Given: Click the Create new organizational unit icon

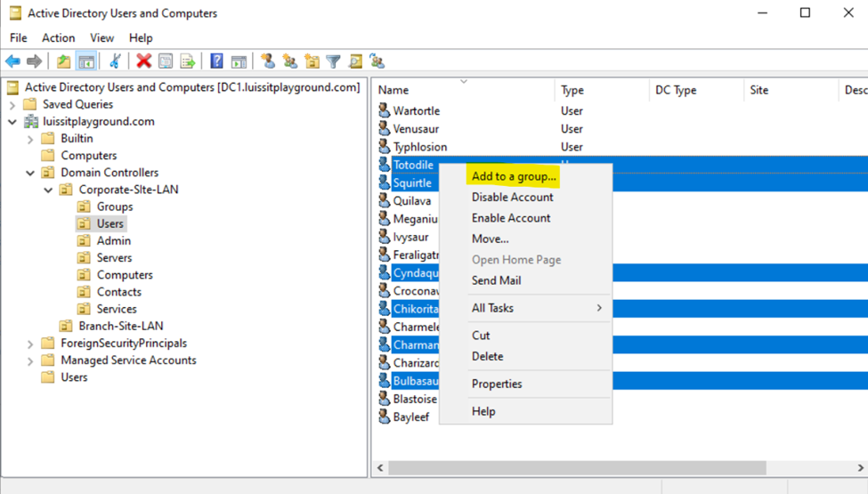Looking at the screenshot, I should coord(312,61).
